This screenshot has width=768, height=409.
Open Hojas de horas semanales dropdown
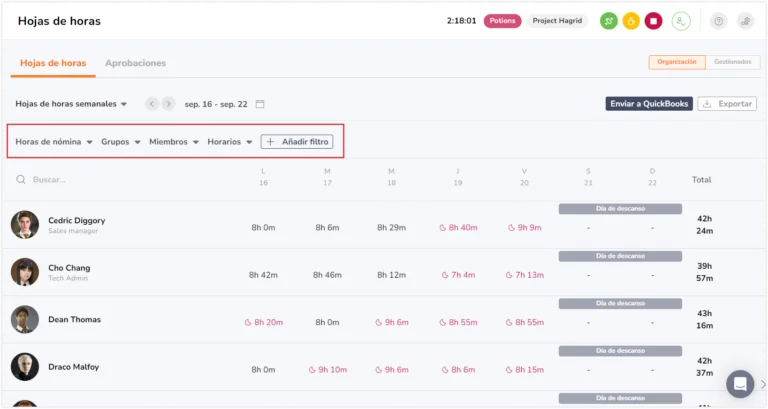pyautogui.click(x=71, y=104)
